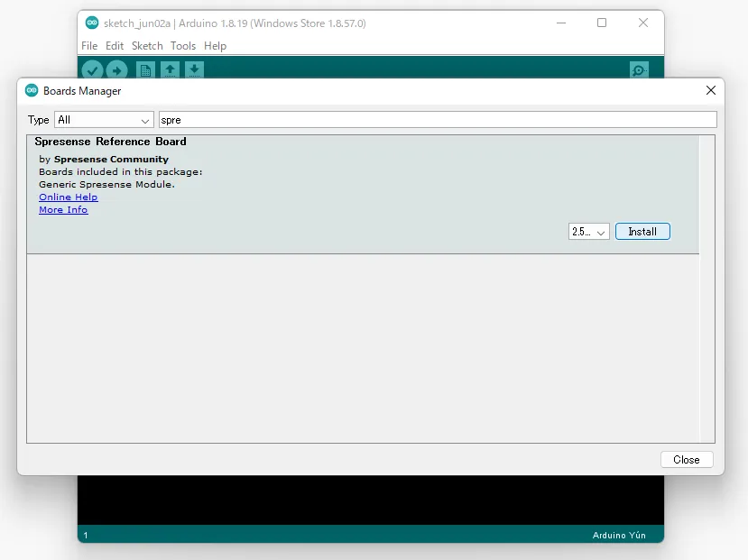
Task: Click the New sketch toolbar icon
Action: (145, 70)
